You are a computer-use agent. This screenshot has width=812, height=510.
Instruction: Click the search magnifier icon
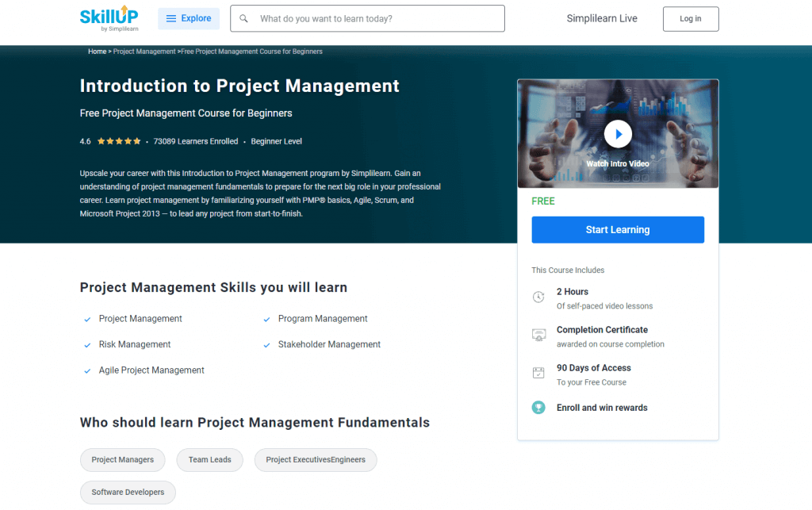click(x=243, y=19)
